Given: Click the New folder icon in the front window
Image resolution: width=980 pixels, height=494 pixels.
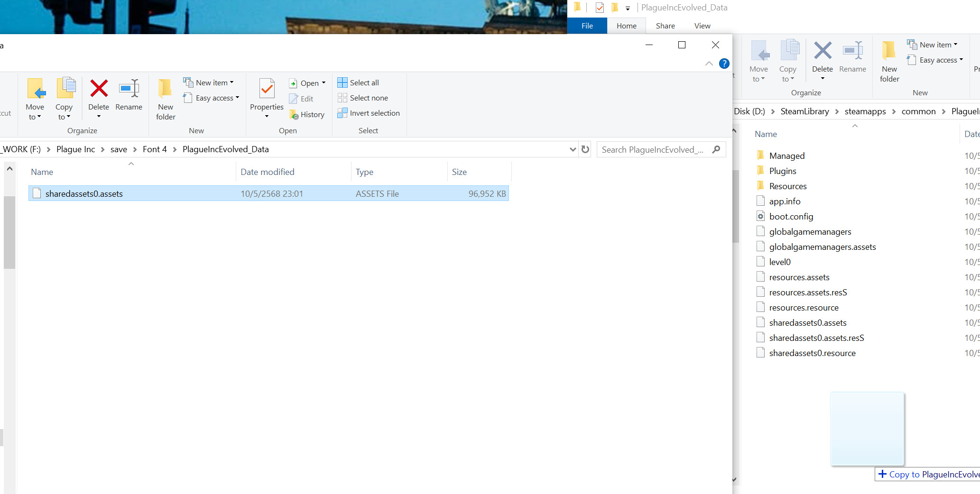Looking at the screenshot, I should (x=165, y=89).
